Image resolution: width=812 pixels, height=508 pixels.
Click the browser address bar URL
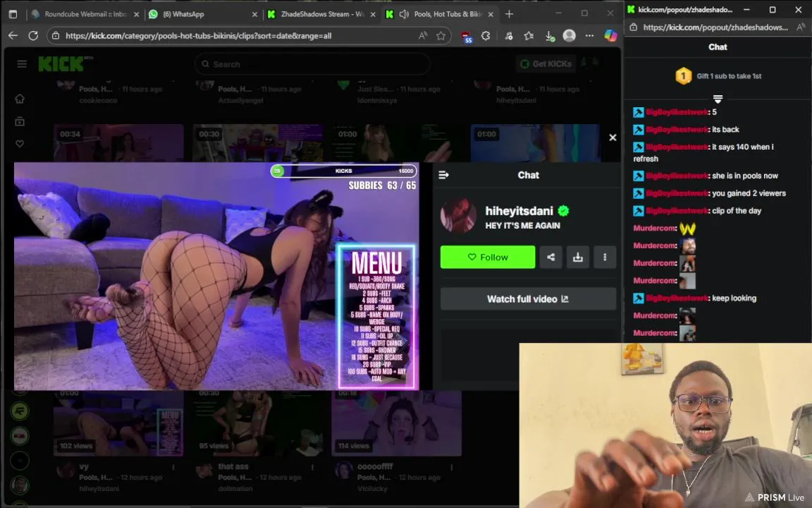coord(198,36)
